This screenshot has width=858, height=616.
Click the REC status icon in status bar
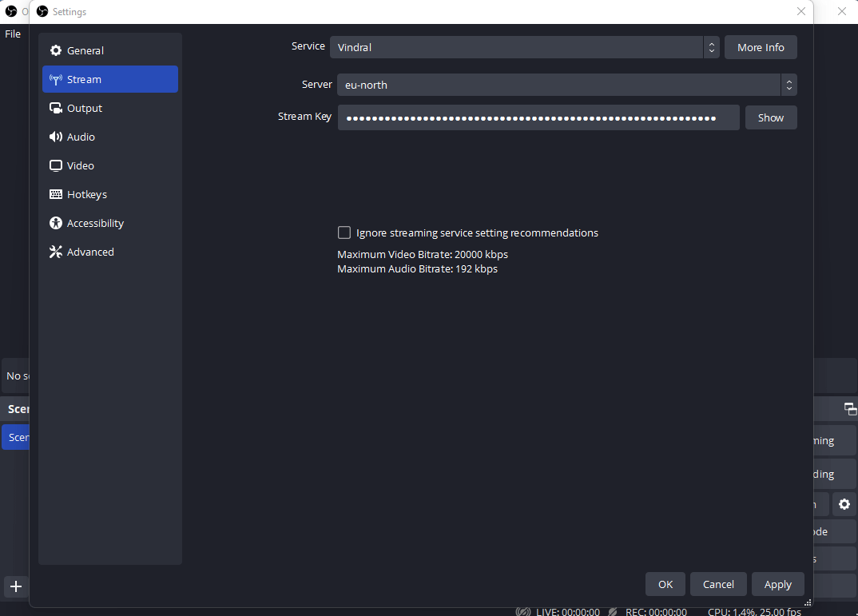613,612
